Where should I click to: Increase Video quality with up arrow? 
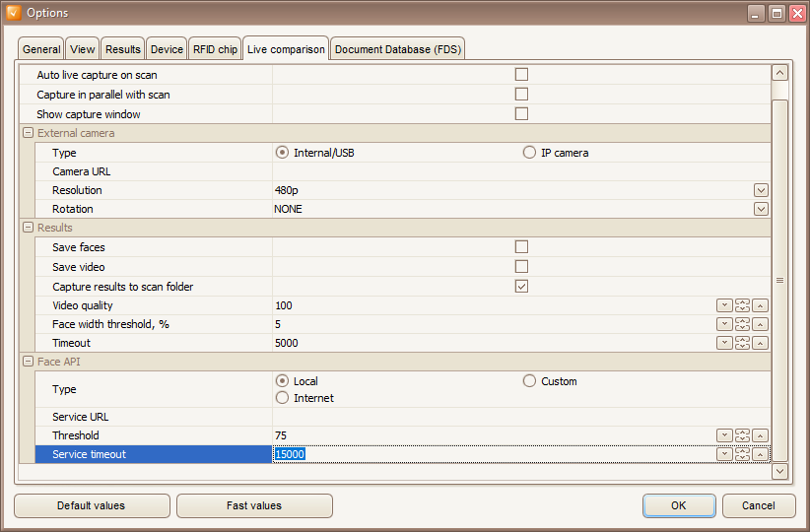[x=760, y=305]
